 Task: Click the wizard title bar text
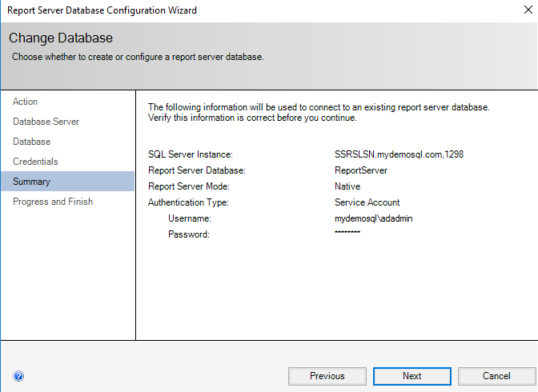pyautogui.click(x=102, y=10)
